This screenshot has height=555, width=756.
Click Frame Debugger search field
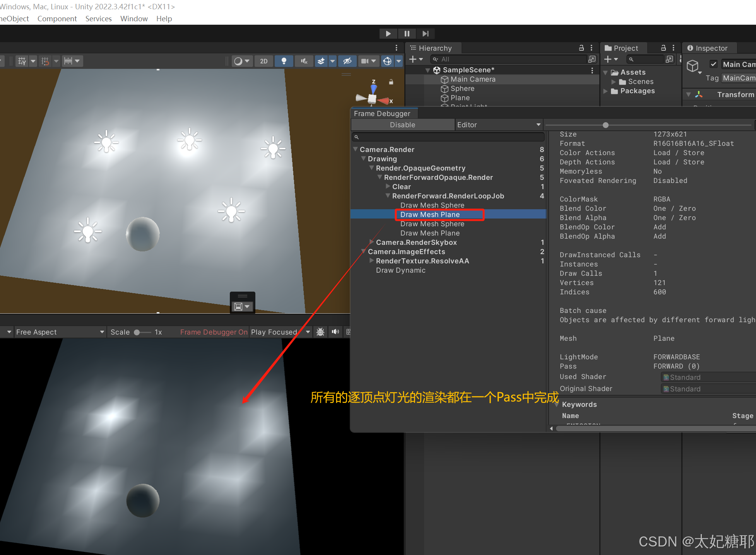coord(448,137)
